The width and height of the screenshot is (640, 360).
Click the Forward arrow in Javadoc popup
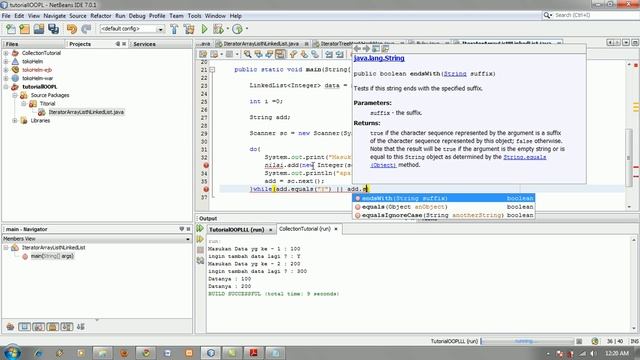[x=366, y=49]
